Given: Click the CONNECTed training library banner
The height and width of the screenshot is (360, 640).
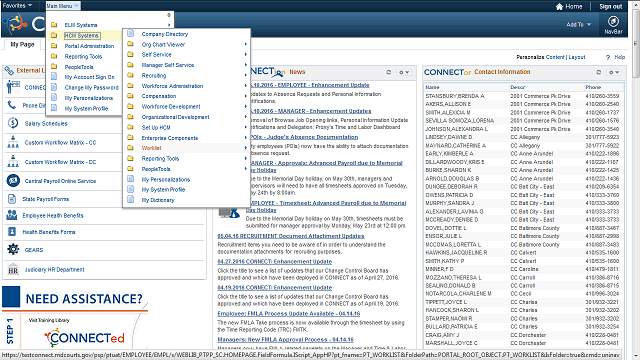Looking at the screenshot, I should tap(84, 338).
